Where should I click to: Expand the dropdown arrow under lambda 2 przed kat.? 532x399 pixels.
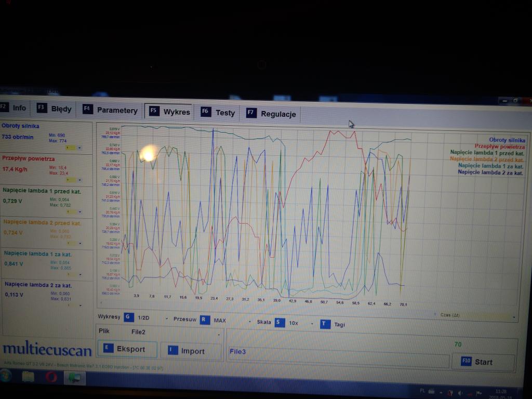coord(81,243)
